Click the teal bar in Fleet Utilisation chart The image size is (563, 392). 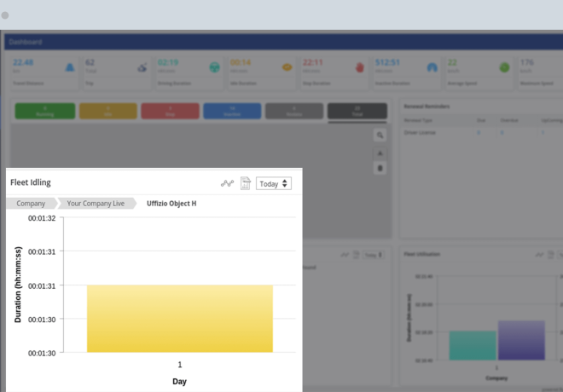(x=473, y=345)
